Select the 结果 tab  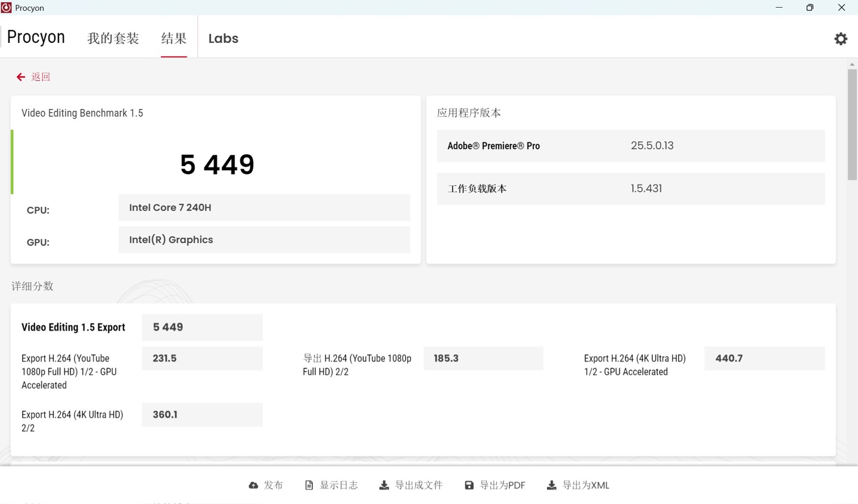tap(174, 39)
